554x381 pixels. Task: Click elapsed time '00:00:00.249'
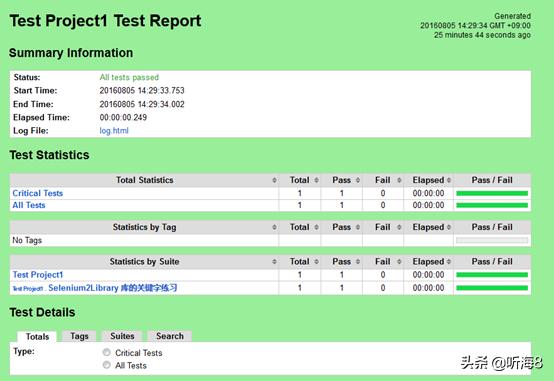click(x=123, y=117)
